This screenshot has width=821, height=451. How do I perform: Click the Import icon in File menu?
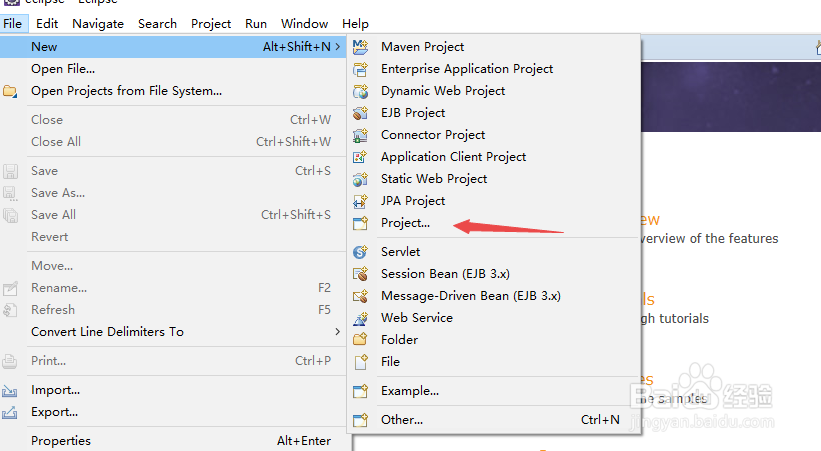click(x=11, y=390)
